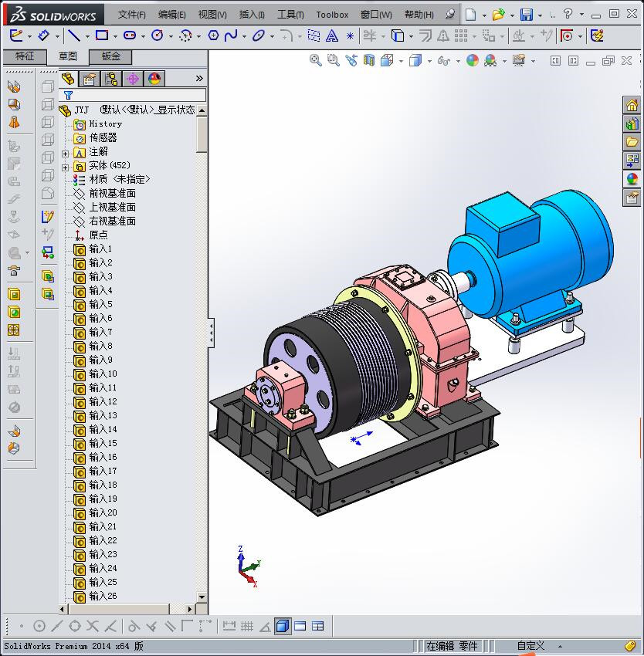Open the Save dropdown arrow

coord(540,15)
